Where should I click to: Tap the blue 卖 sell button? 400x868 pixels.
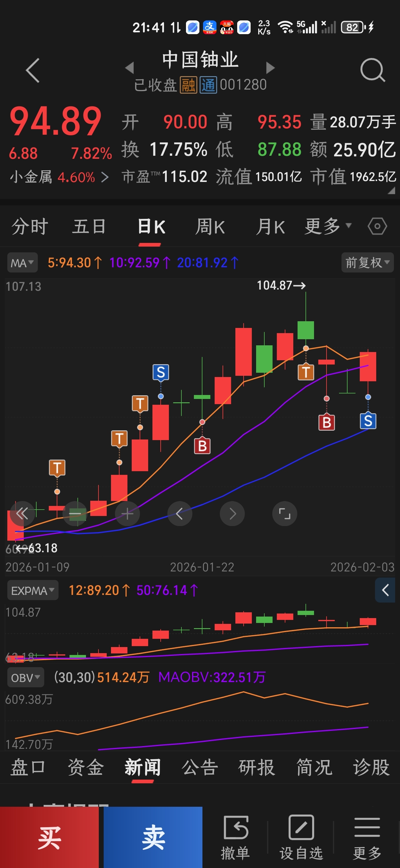153,837
